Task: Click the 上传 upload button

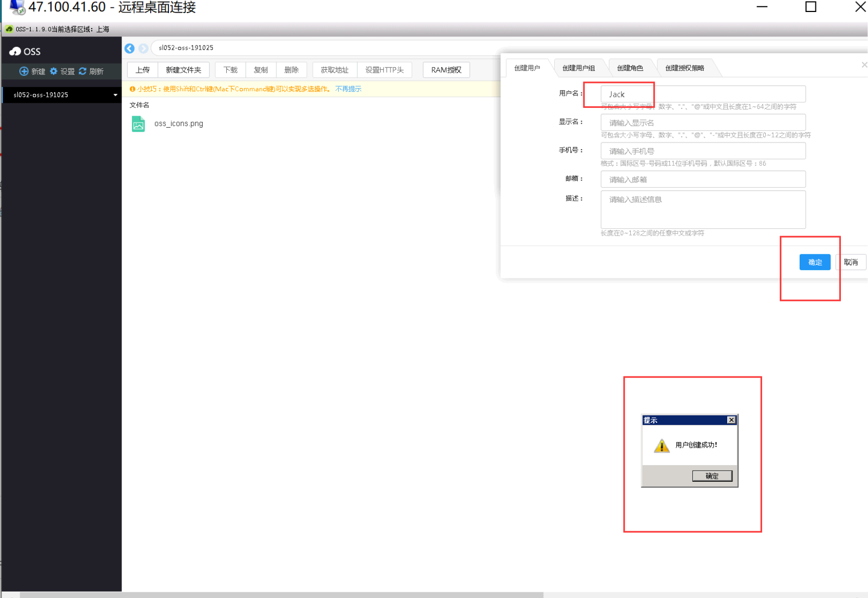Action: coord(143,70)
